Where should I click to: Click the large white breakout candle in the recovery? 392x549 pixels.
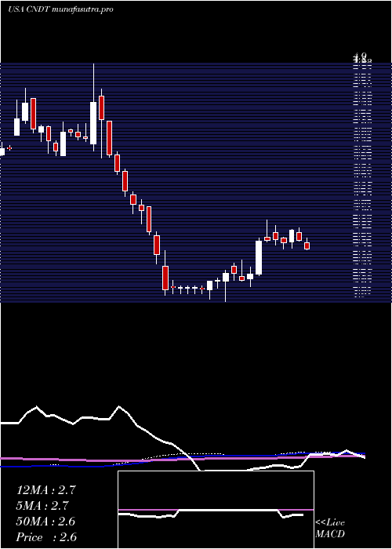259,257
